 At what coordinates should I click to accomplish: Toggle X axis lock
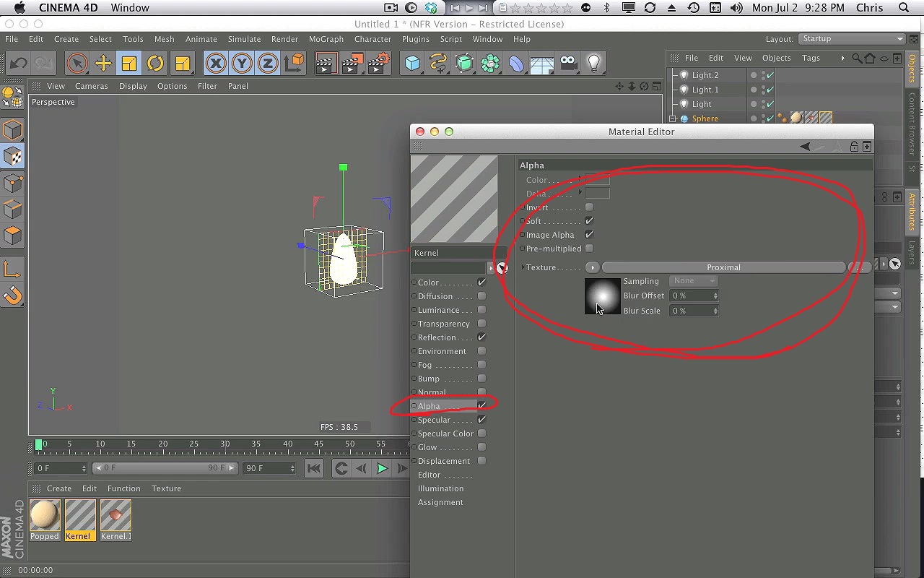point(216,64)
